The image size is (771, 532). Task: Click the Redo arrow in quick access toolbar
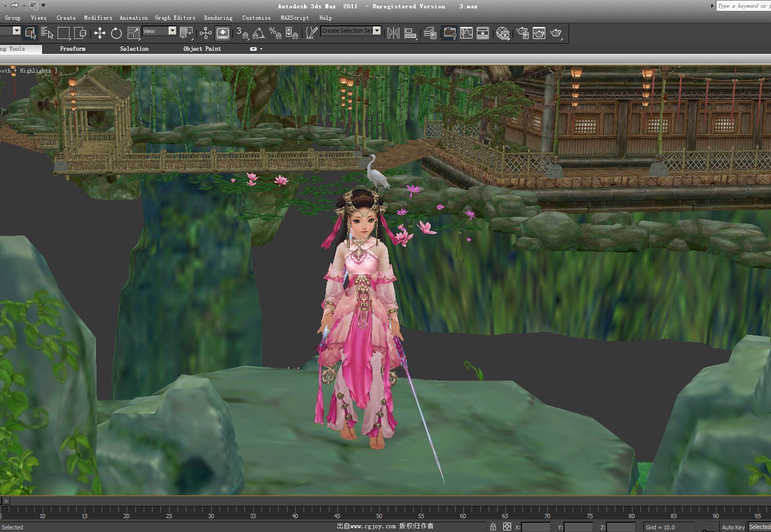point(14,5)
